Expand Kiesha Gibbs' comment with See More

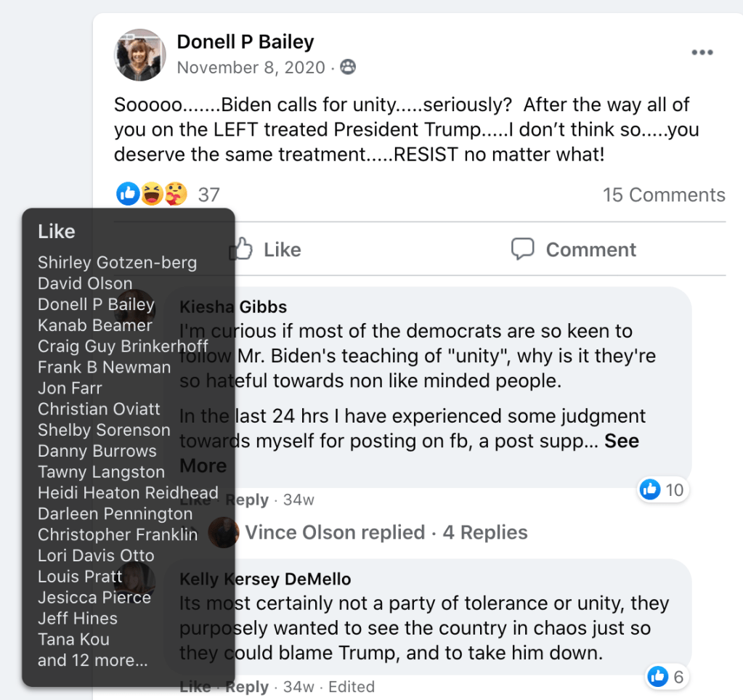pyautogui.click(x=622, y=441)
